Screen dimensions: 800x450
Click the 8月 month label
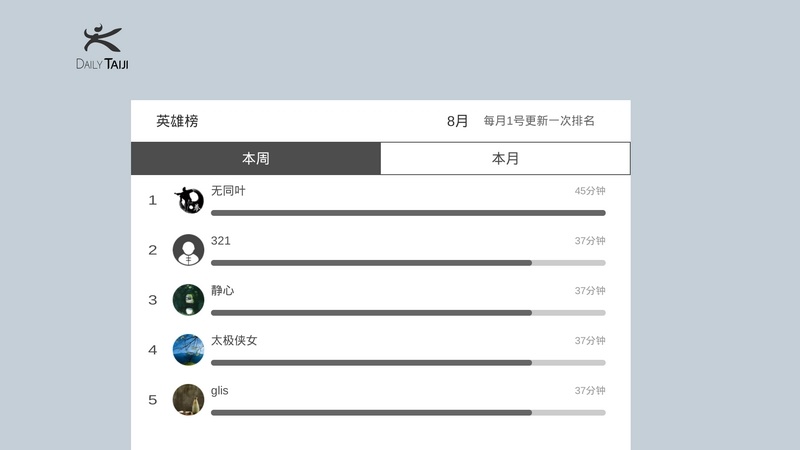click(x=457, y=121)
